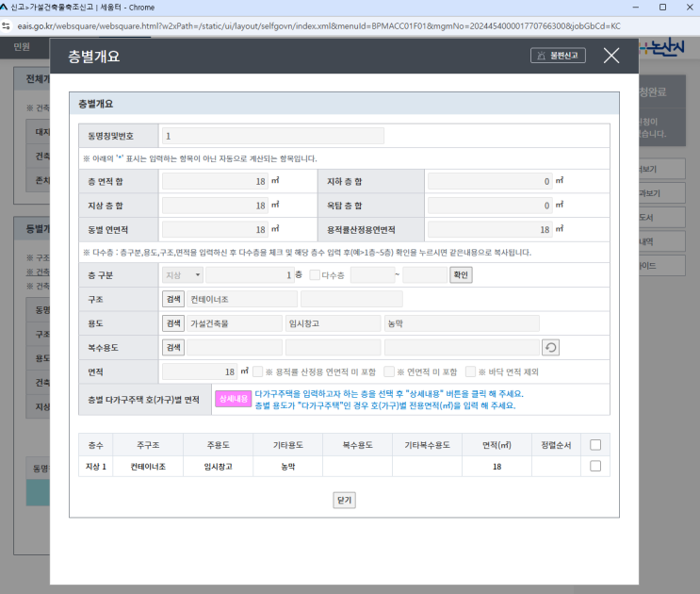The image size is (700, 594).
Task: Click 검색 button in 용도 row
Action: [x=173, y=323]
